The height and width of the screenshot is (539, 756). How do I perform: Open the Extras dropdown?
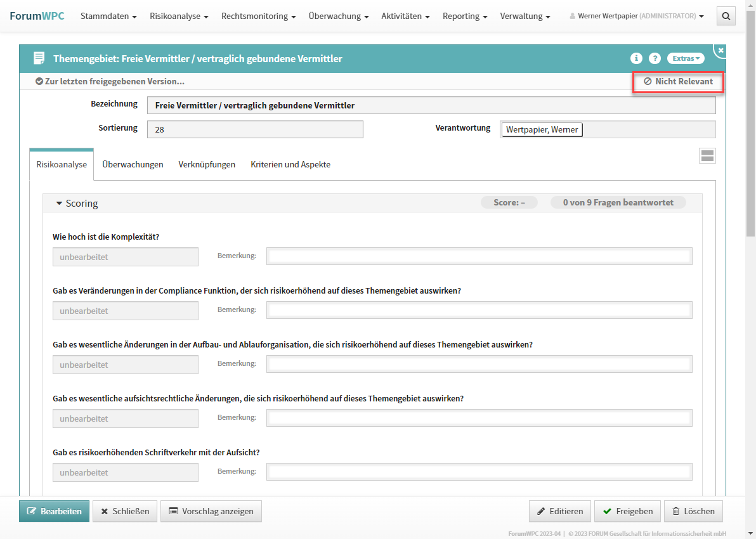pyautogui.click(x=686, y=58)
